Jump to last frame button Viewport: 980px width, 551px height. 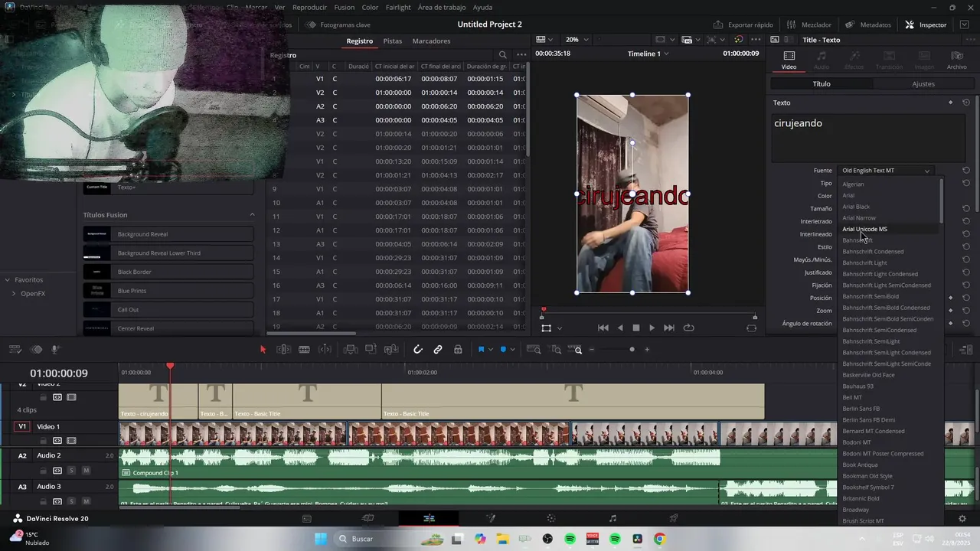[x=669, y=328]
